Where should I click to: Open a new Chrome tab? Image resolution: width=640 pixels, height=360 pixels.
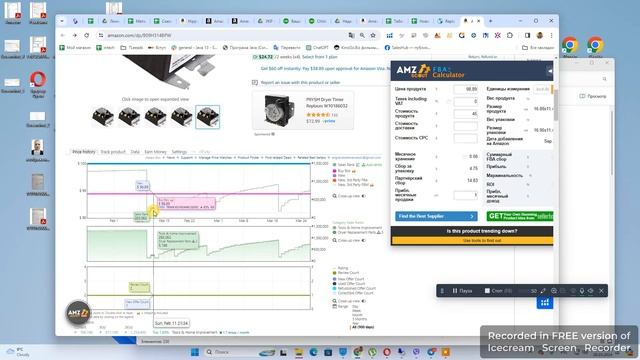tap(490, 21)
